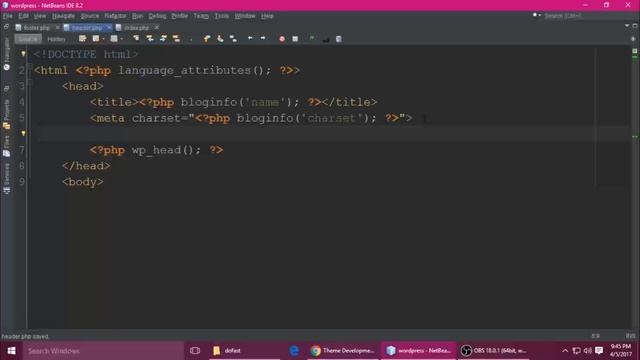Viewport: 640px width, 360px height.
Task: Open Quick Search options dropdown
Action: pyautogui.click(x=536, y=15)
